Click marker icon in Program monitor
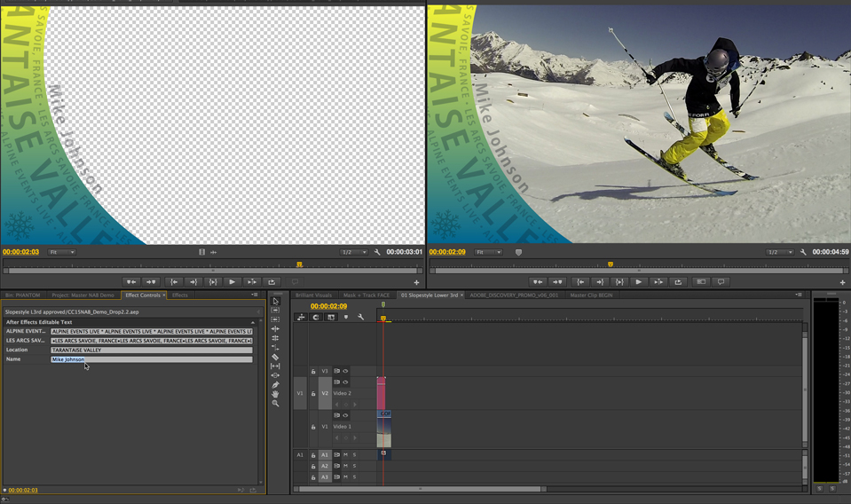Screen dimensions: 851x504 coord(518,252)
